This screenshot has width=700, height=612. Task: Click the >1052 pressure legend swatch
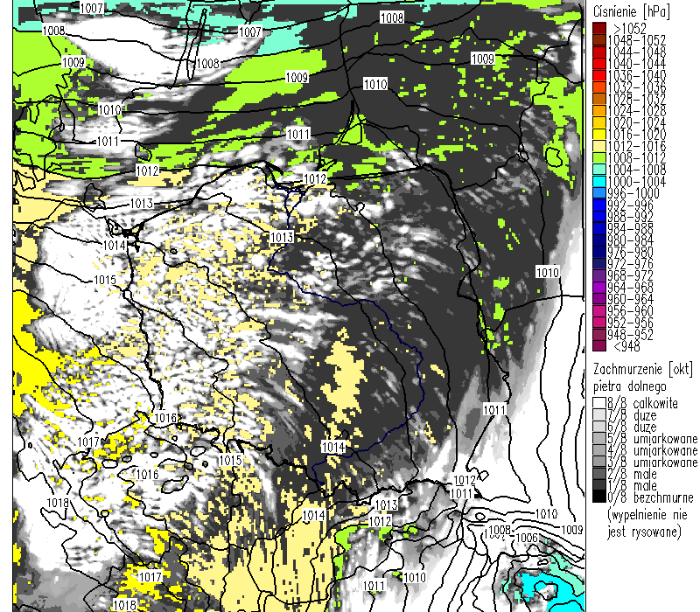tap(598, 29)
